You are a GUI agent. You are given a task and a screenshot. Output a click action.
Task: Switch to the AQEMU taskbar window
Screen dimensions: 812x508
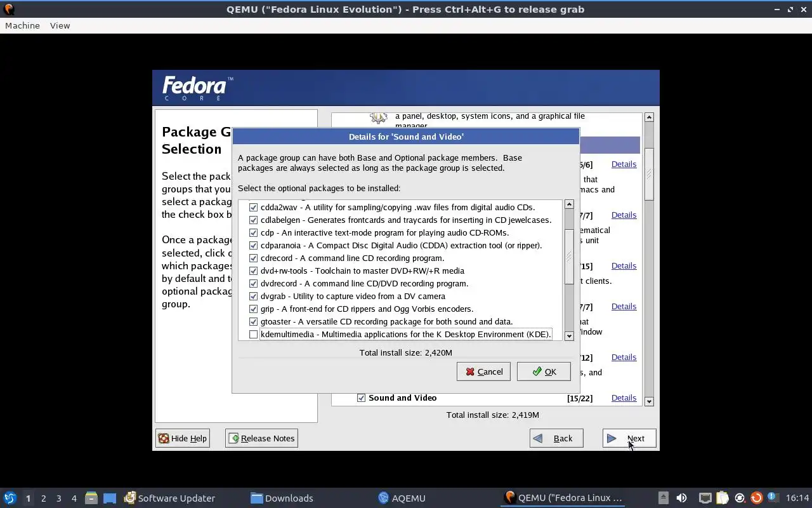pos(402,498)
